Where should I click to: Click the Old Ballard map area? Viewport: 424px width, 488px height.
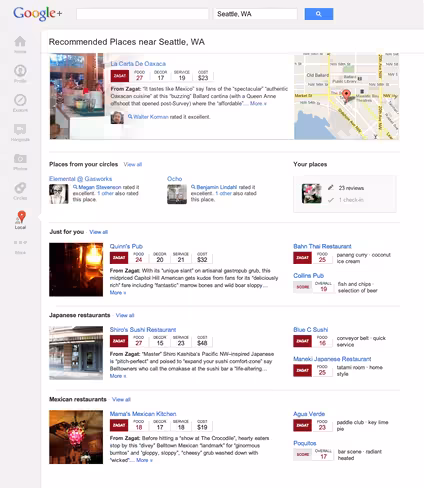click(x=317, y=75)
